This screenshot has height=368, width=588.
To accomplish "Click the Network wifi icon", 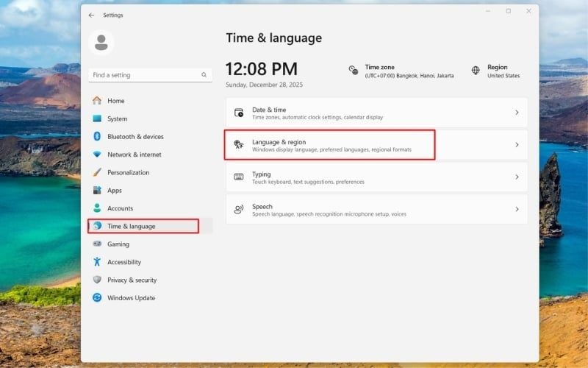I will [x=97, y=155].
